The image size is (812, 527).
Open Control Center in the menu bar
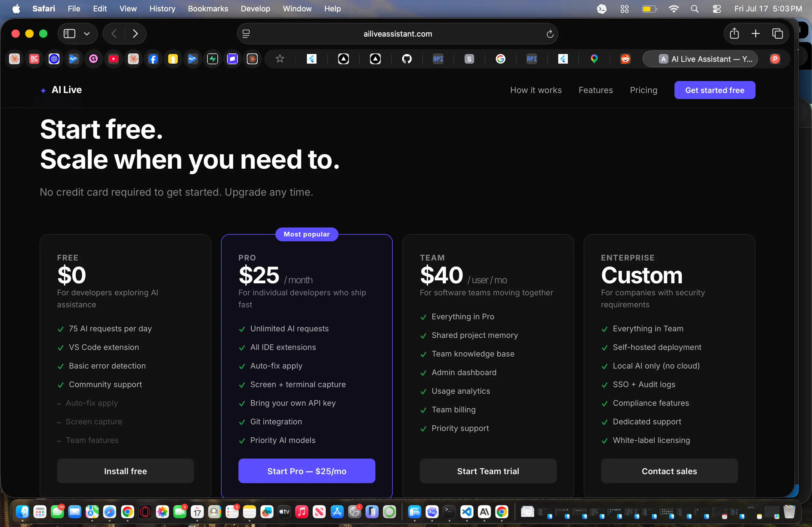[x=717, y=8]
